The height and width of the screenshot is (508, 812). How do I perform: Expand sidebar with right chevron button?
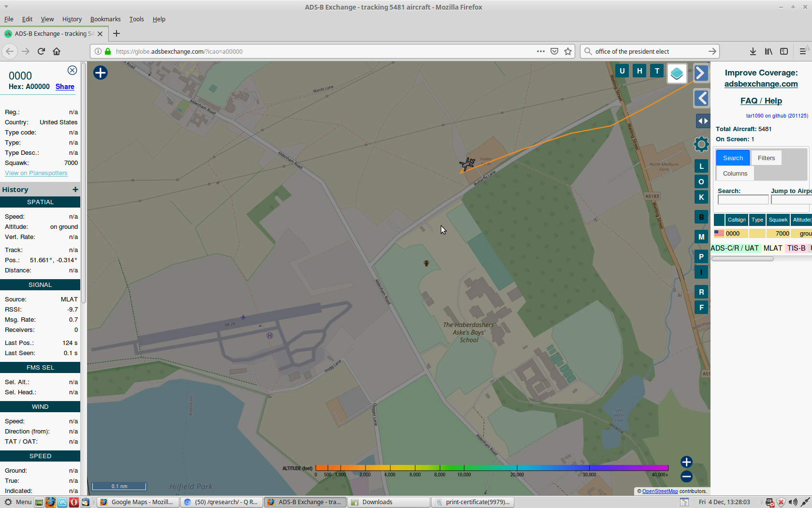tap(701, 73)
